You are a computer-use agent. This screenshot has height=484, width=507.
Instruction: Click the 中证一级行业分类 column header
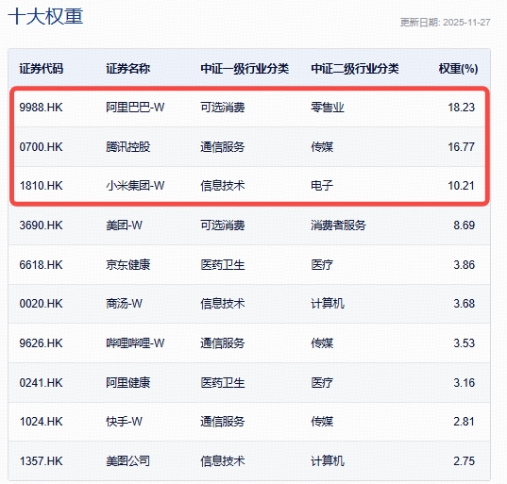[x=245, y=69]
